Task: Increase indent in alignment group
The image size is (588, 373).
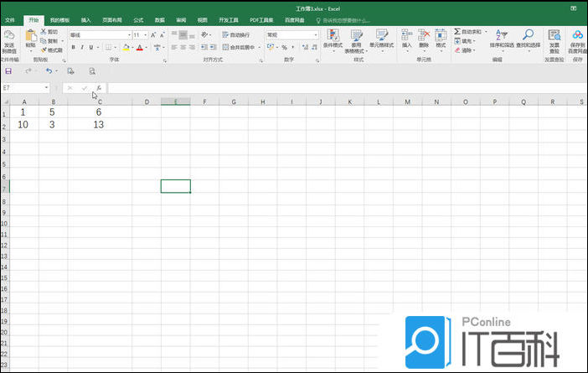Action: click(x=213, y=47)
